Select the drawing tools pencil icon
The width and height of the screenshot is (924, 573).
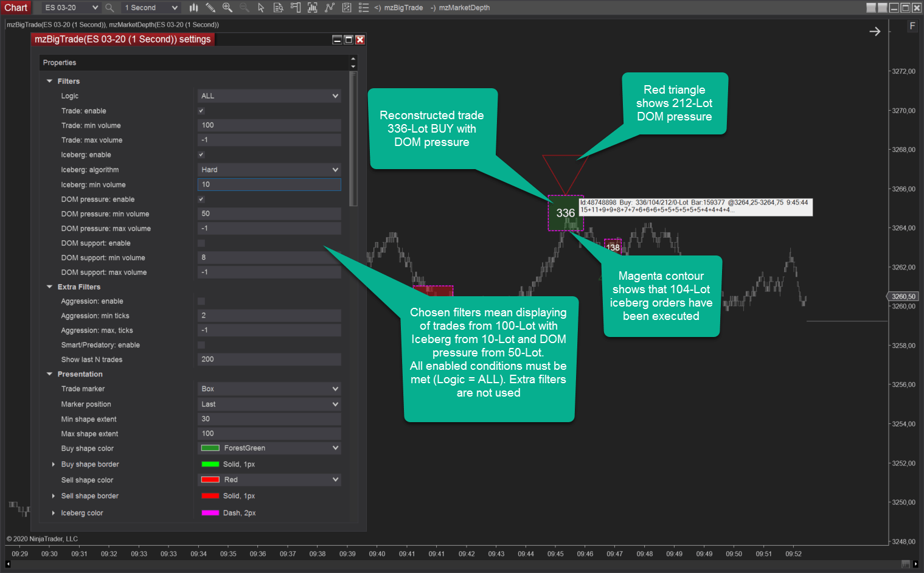pyautogui.click(x=210, y=7)
